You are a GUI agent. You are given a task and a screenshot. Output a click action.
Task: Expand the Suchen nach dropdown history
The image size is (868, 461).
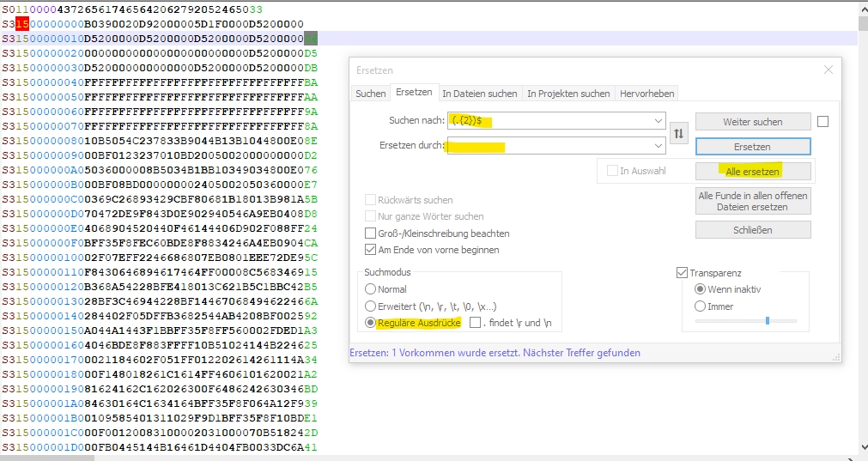coord(658,121)
